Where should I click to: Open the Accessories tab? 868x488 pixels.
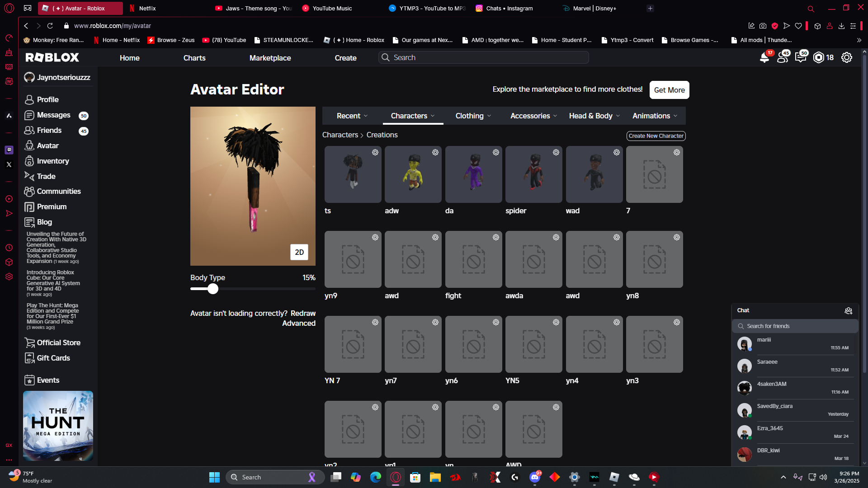tap(533, 116)
